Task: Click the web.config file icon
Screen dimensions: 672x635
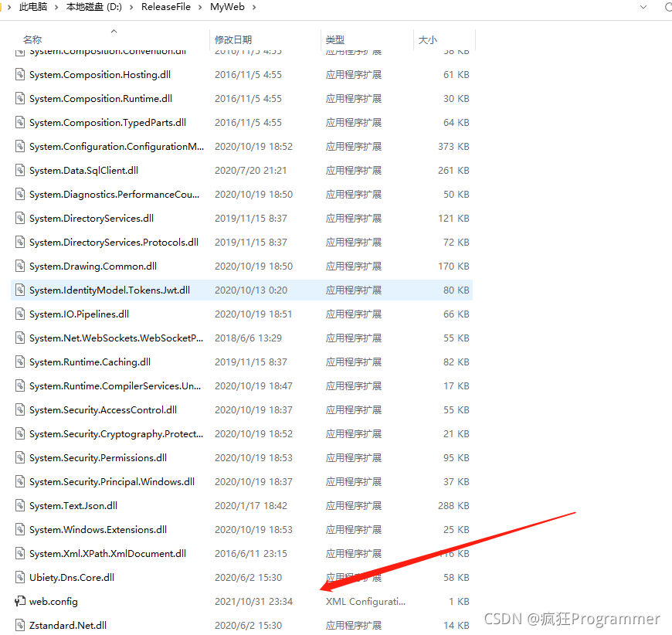Action: [x=21, y=601]
